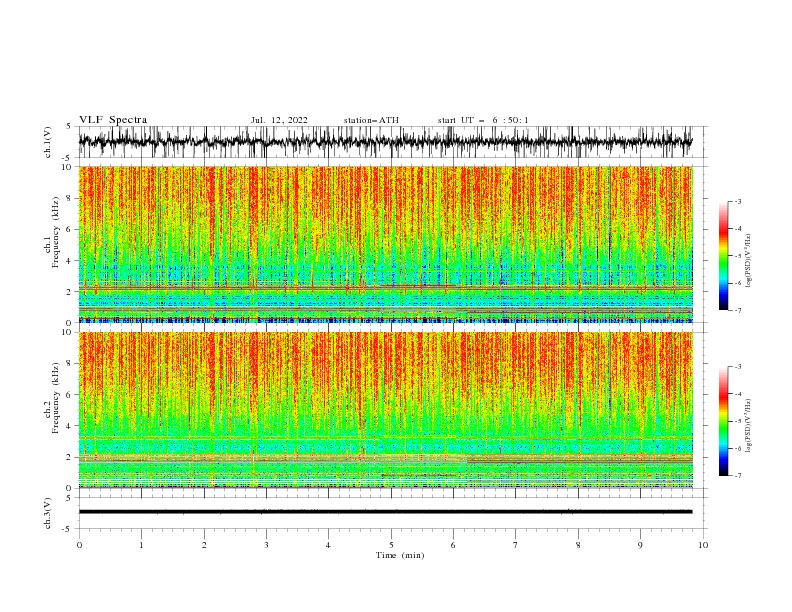Click the ch.2 color scale bar
This screenshot has height=612, width=792.
point(723,421)
